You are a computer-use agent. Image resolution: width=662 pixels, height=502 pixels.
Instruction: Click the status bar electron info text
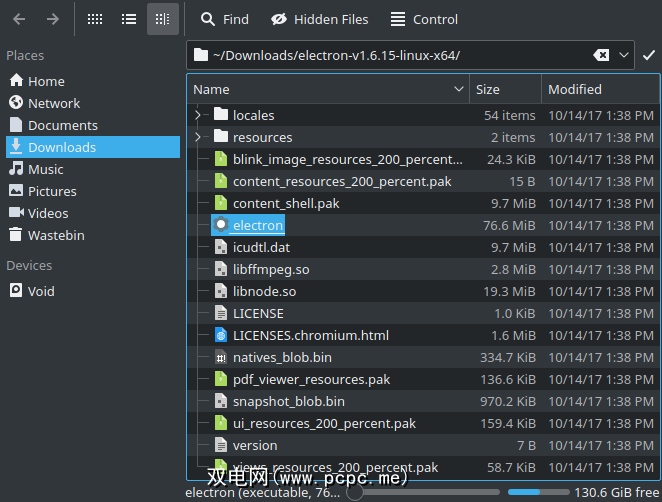point(263,493)
